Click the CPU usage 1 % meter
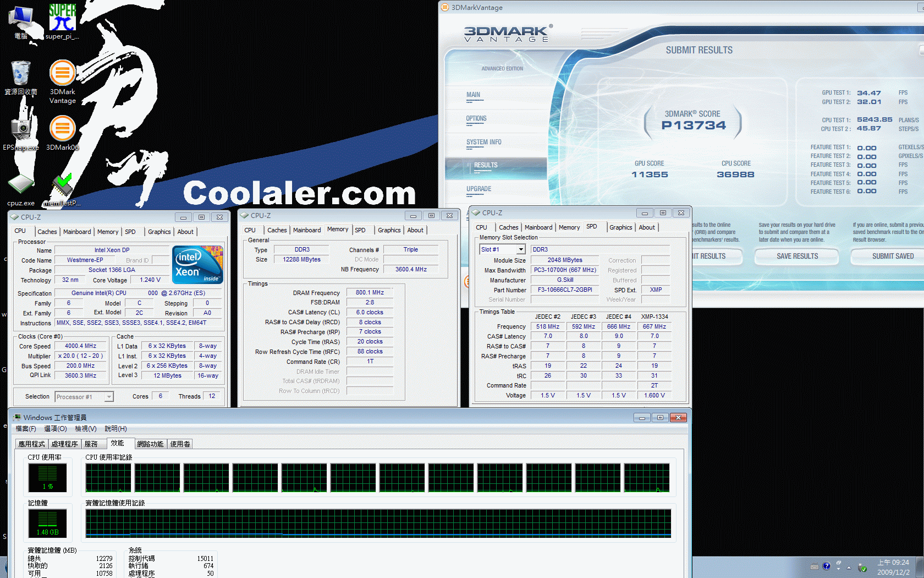The height and width of the screenshot is (578, 924). coord(47,478)
